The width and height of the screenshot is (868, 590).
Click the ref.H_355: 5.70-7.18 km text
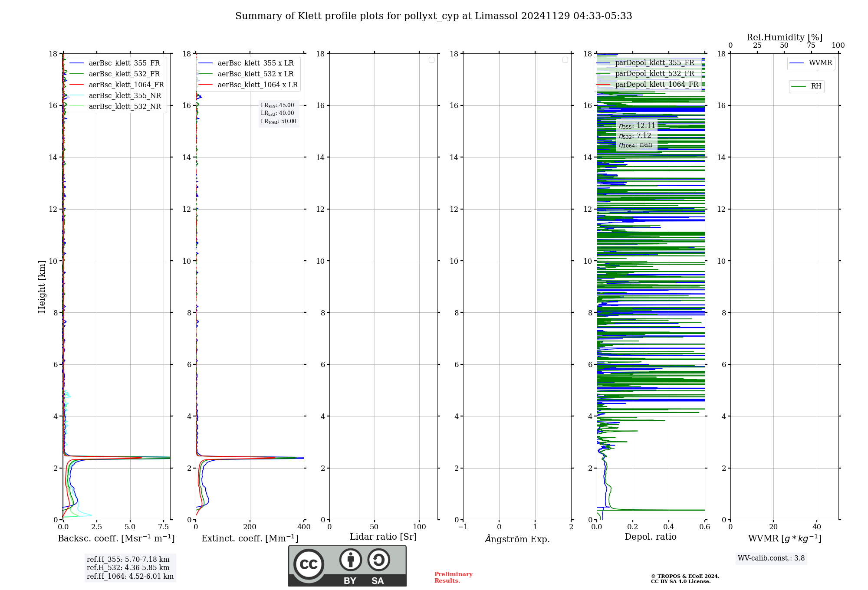tap(128, 560)
